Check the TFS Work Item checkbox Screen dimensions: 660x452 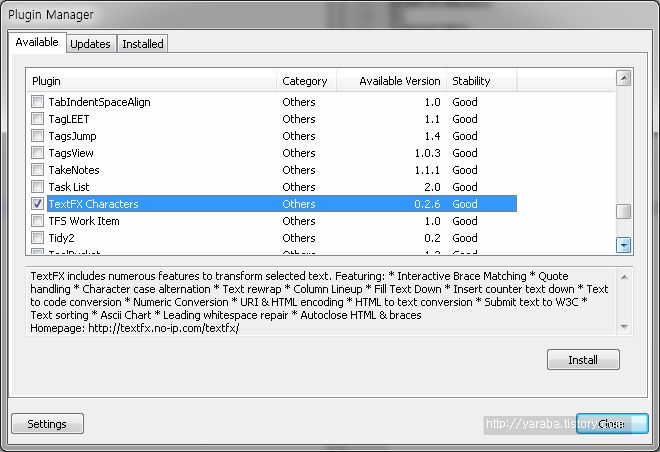tap(37, 221)
